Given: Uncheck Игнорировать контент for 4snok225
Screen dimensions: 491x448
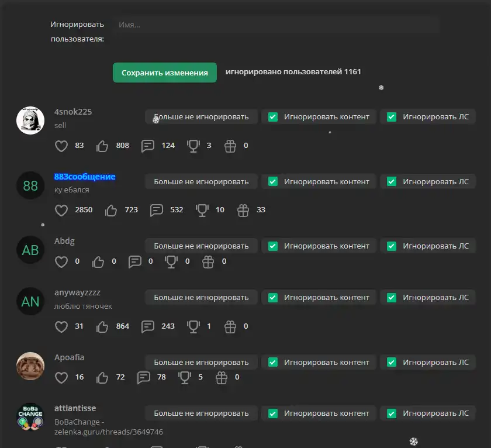Looking at the screenshot, I should (273, 117).
